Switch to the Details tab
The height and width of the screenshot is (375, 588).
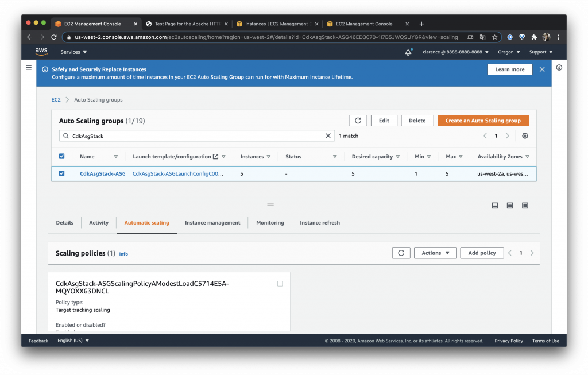(x=64, y=222)
